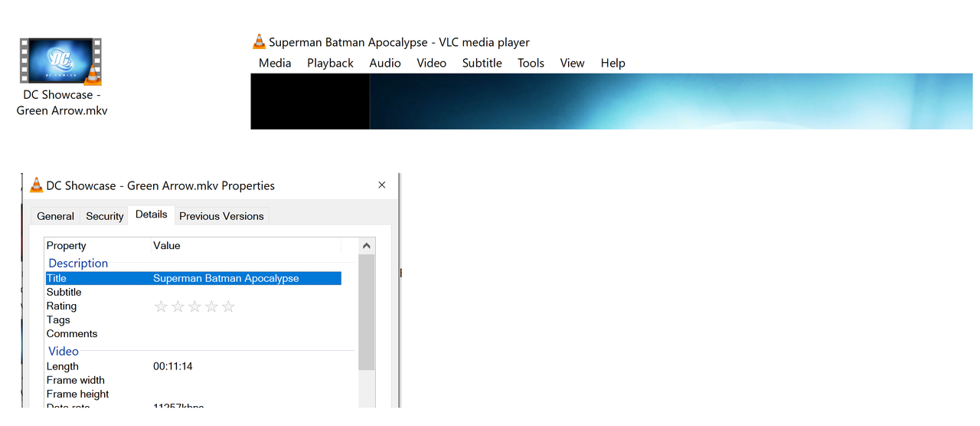Open the Subtitle menu in VLC
The image size is (980, 426).
point(482,63)
